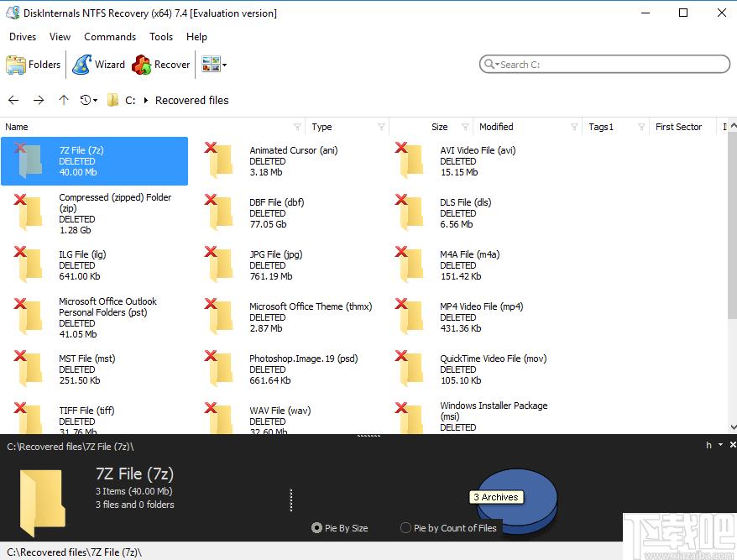
Task: Go forward with the right arrow
Action: coord(39,100)
